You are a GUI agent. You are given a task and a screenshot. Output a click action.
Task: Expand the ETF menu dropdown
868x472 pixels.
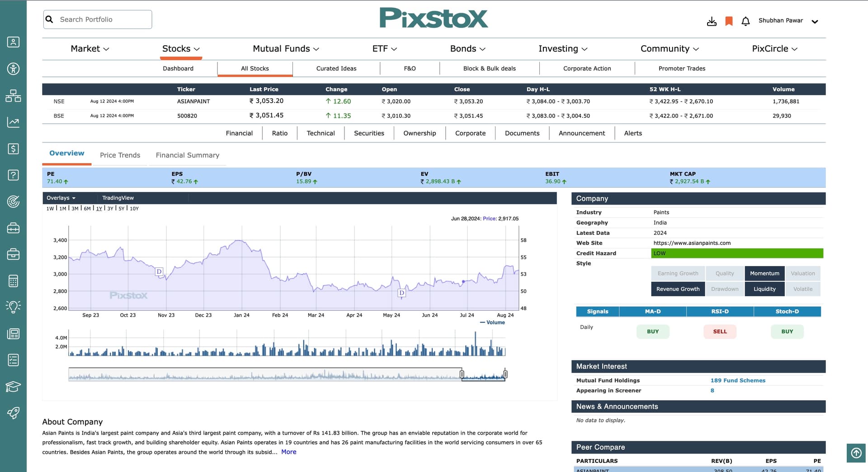(384, 49)
